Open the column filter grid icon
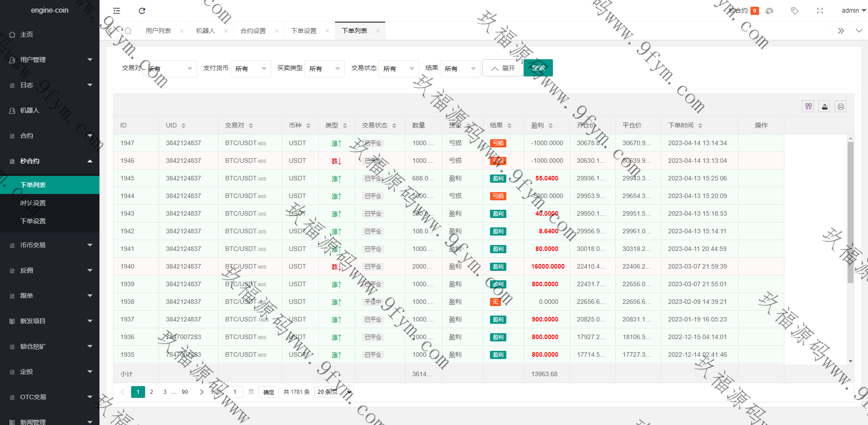868x425 pixels. point(808,107)
